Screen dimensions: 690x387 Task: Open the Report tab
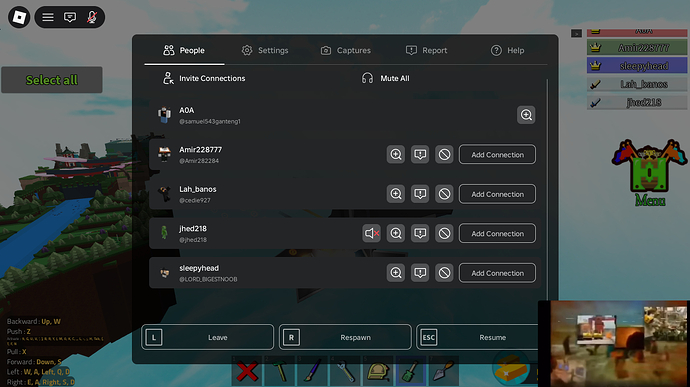click(426, 50)
